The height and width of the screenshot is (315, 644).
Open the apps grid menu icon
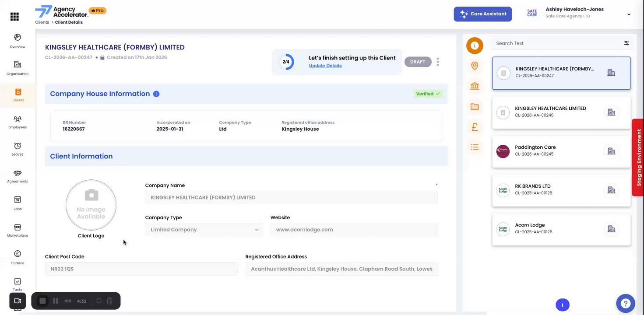tap(14, 17)
